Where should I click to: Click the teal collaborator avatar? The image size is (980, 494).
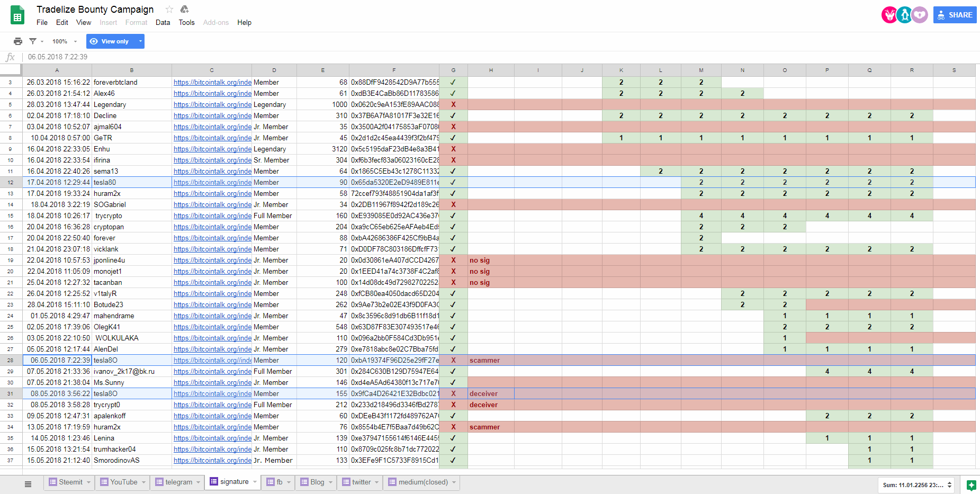905,15
